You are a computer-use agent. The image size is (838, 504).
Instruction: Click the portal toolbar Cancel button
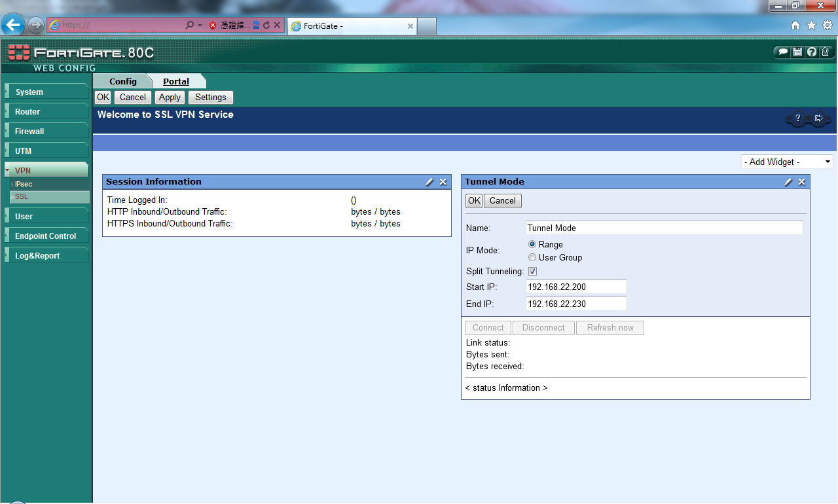tap(133, 98)
